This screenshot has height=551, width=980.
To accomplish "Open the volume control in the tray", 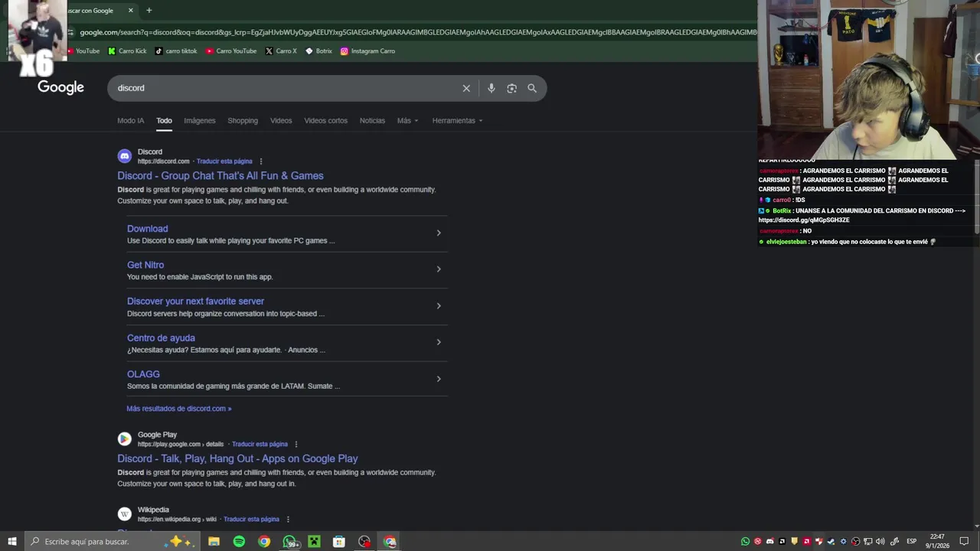I will click(880, 542).
